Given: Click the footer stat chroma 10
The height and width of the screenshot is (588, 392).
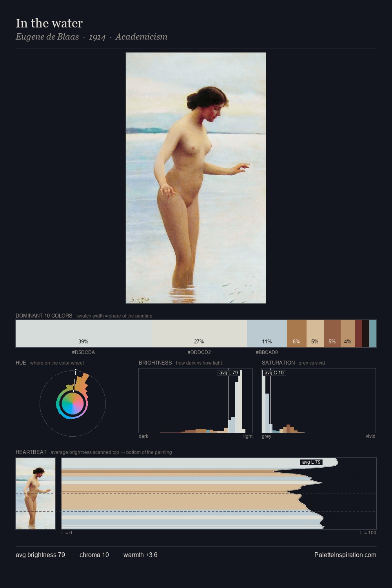Looking at the screenshot, I should 94,555.
